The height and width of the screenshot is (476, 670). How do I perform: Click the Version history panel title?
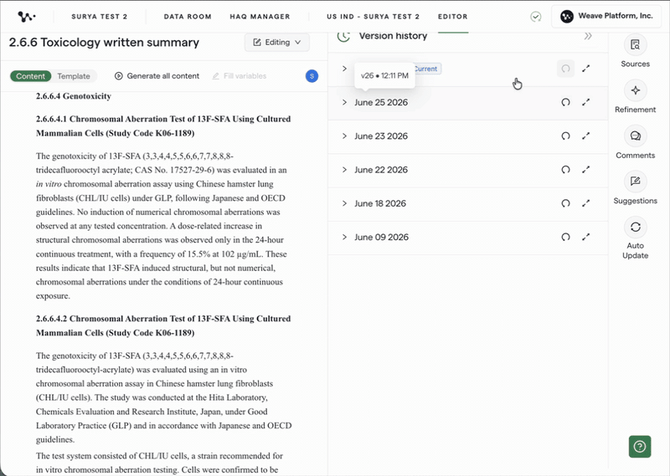point(393,36)
